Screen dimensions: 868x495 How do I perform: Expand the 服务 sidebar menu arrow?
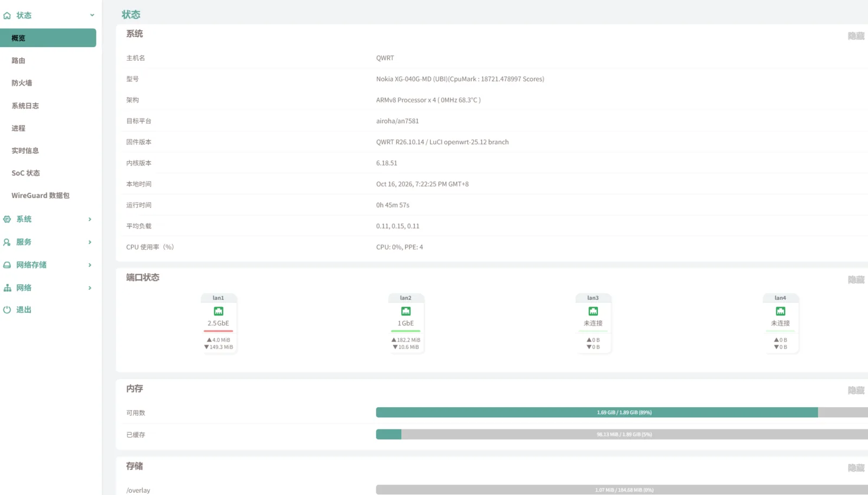(x=90, y=242)
